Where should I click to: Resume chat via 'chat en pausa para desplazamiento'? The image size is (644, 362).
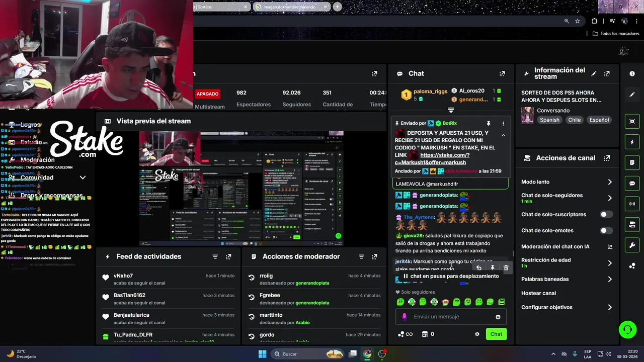pos(451,276)
